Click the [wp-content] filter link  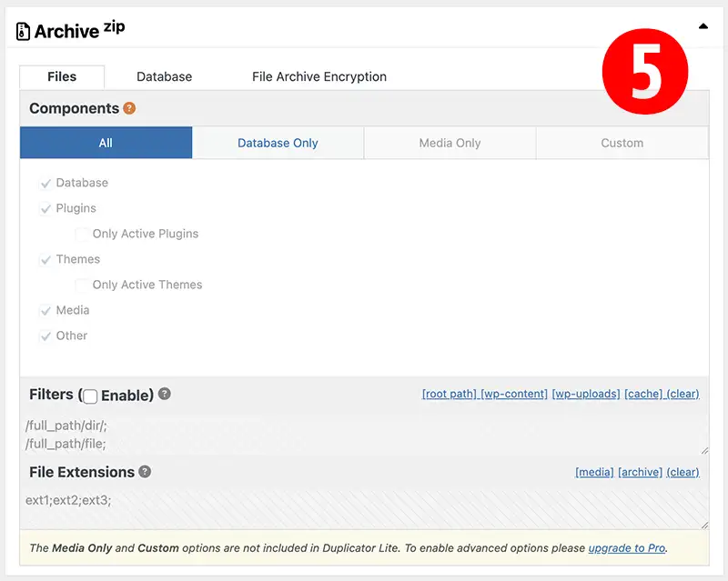tap(514, 394)
